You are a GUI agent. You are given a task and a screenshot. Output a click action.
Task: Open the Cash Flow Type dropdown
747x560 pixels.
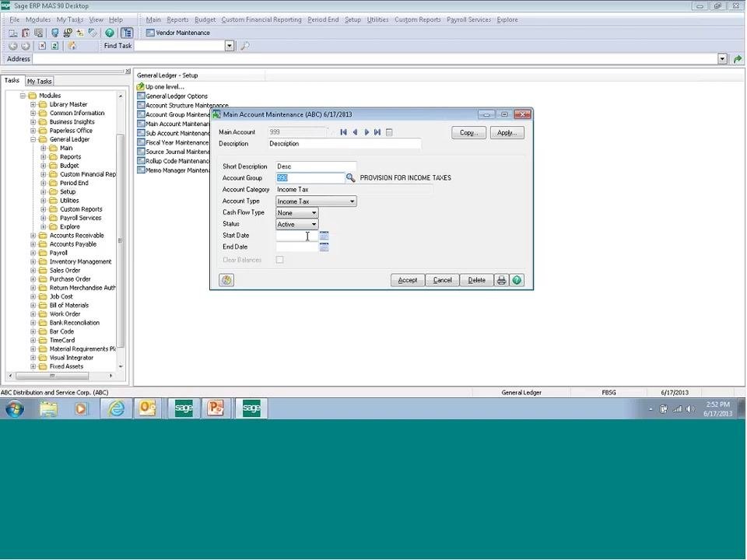point(314,213)
